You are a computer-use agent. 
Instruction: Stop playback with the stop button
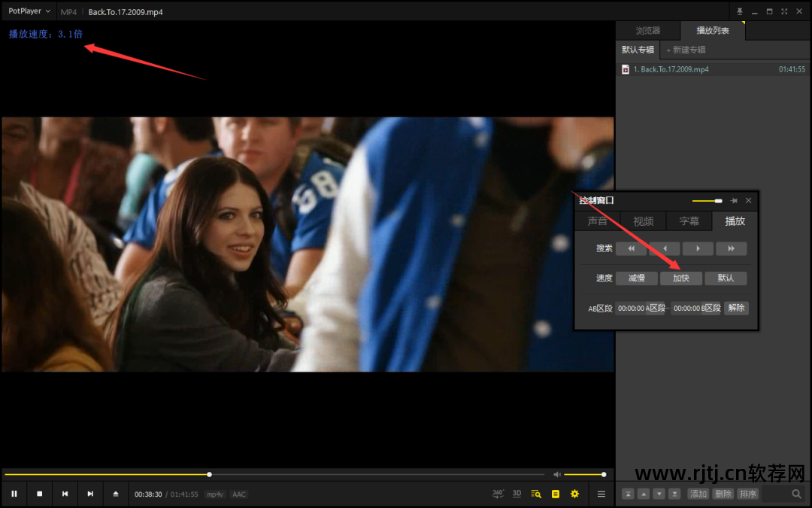[x=39, y=494]
